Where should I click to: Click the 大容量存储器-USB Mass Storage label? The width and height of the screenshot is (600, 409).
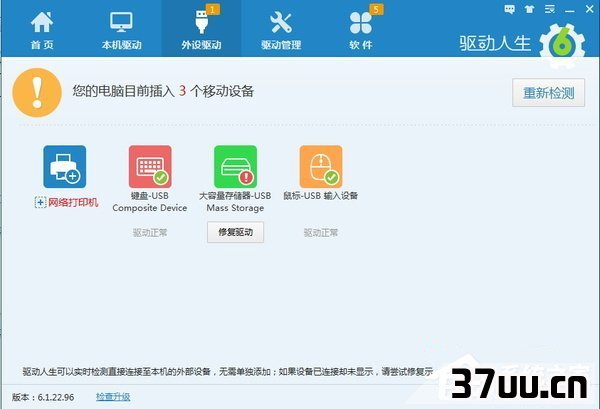[235, 202]
